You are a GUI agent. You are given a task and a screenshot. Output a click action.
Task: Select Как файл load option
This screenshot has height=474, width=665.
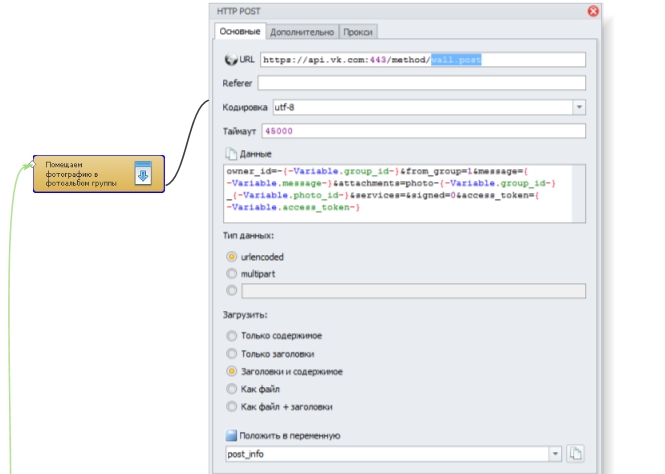[x=233, y=389]
